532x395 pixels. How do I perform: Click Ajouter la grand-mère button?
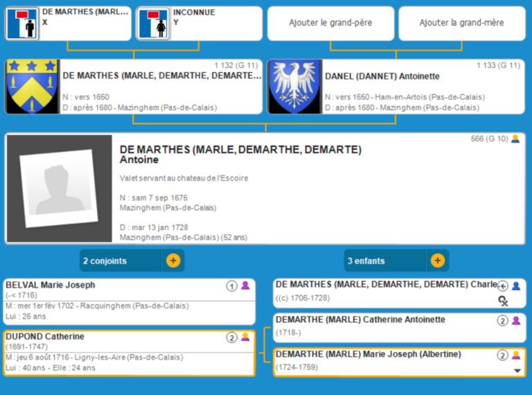[x=461, y=23]
